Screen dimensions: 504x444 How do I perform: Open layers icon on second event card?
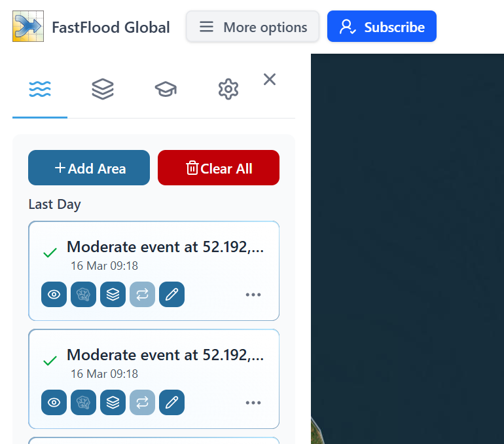point(113,403)
